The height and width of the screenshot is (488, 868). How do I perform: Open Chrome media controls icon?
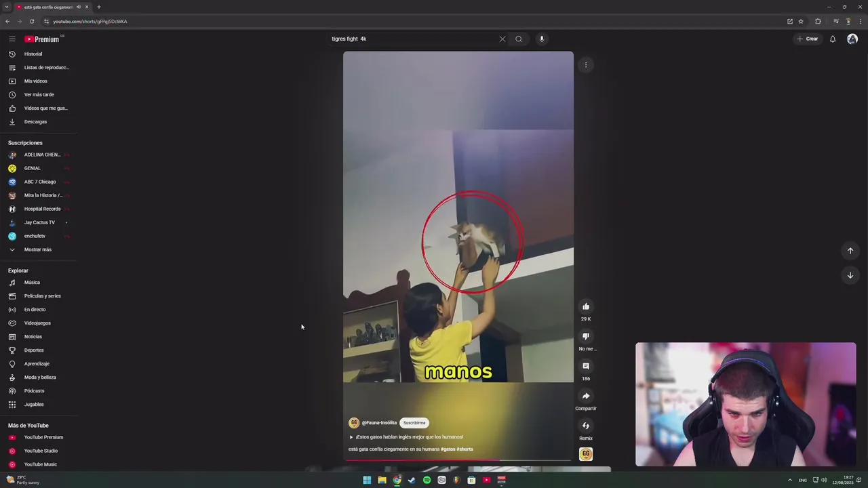tap(836, 21)
